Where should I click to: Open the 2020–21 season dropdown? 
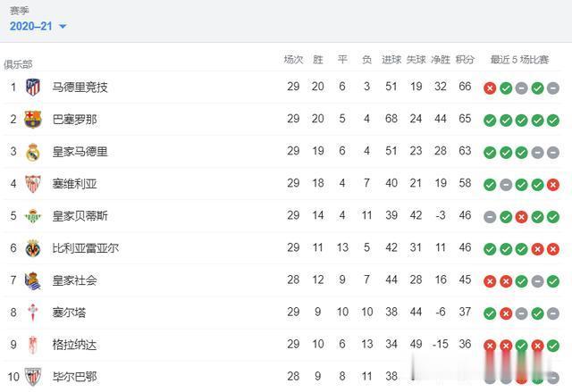point(38,27)
